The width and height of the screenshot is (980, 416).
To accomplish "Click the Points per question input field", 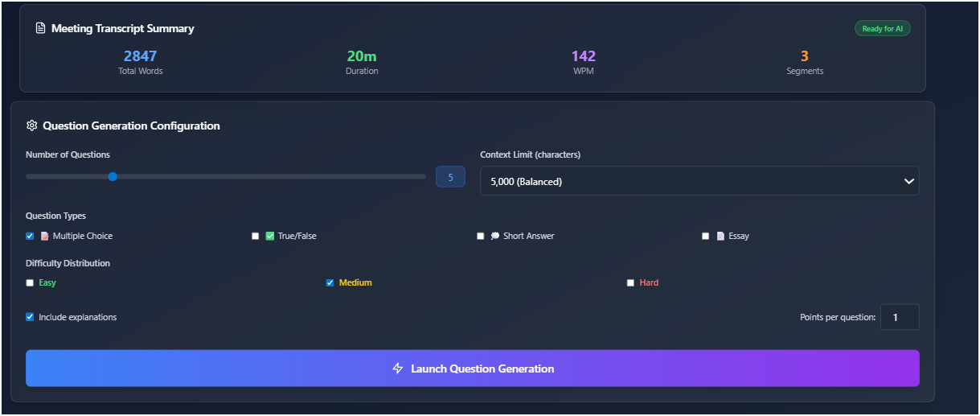I will click(x=899, y=317).
